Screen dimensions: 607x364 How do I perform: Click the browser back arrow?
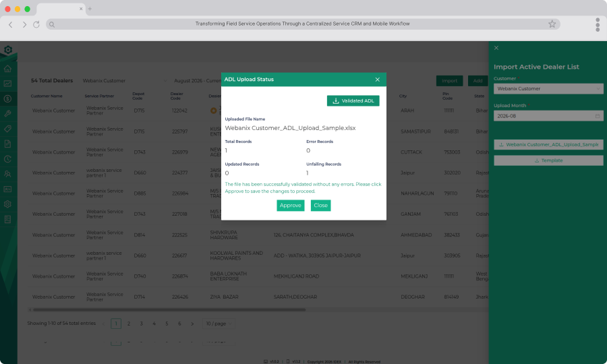click(x=11, y=24)
